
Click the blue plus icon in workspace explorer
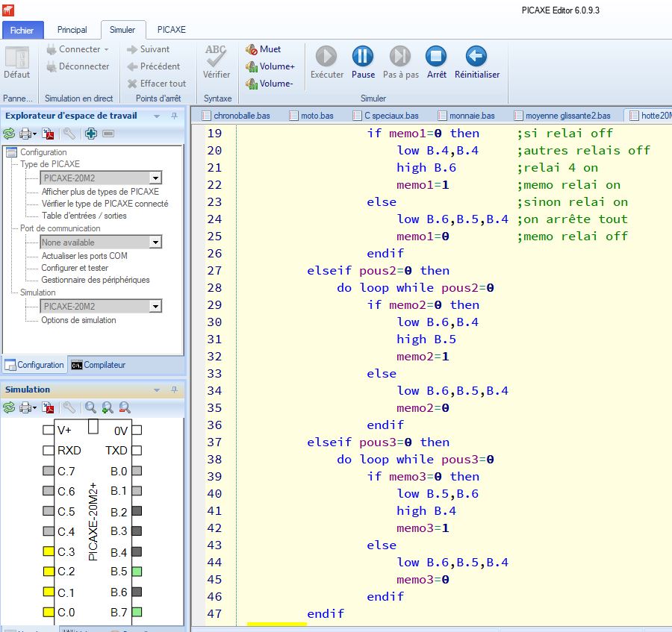pyautogui.click(x=91, y=134)
